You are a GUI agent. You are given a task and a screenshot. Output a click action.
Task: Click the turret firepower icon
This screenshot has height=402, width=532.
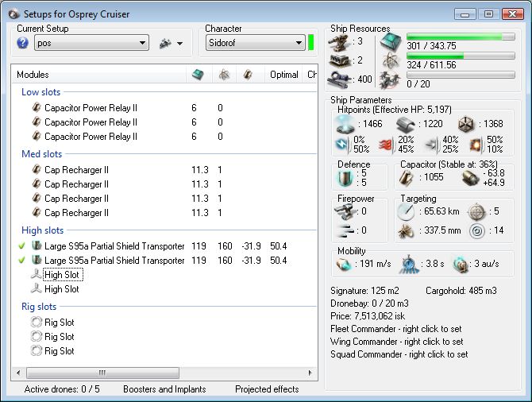(x=345, y=212)
